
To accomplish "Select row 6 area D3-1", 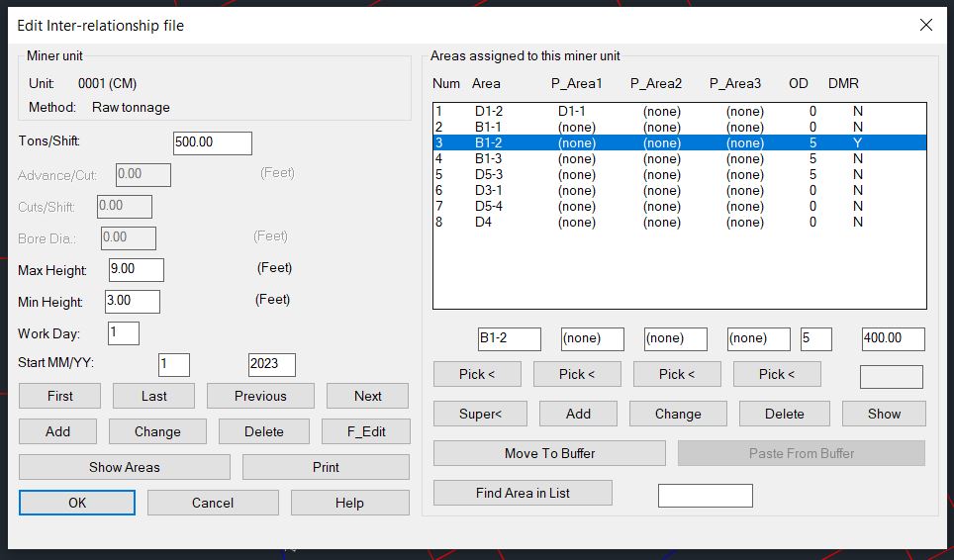I will pyautogui.click(x=680, y=190).
